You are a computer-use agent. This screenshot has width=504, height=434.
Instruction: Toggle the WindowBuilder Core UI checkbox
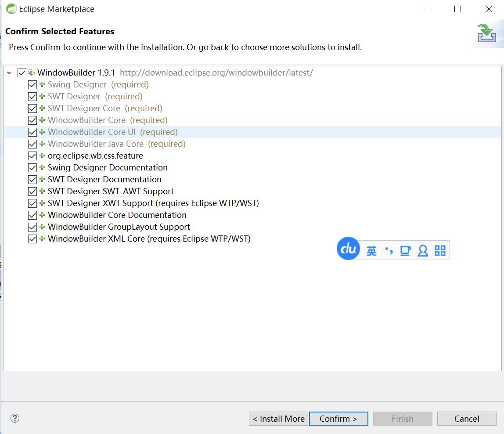(32, 132)
